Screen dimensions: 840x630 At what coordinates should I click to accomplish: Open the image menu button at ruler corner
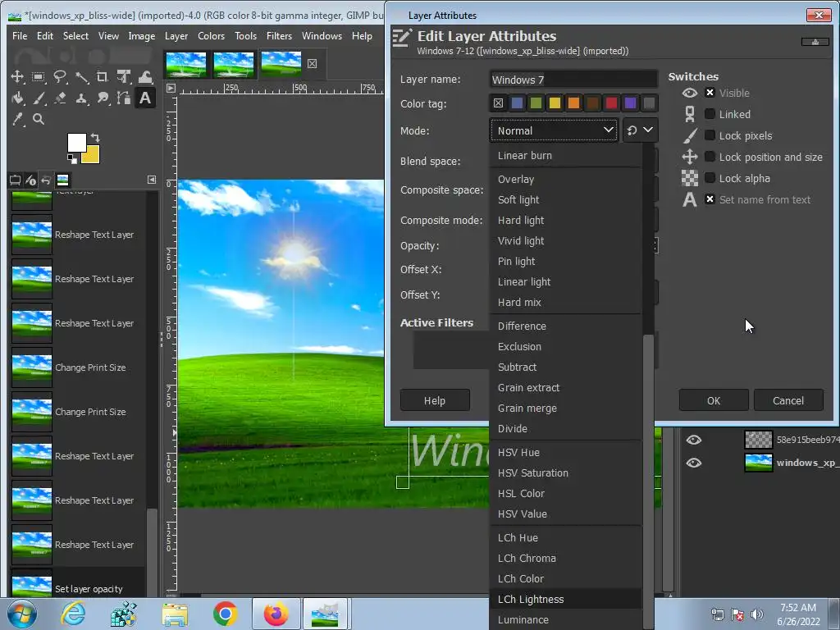click(171, 88)
